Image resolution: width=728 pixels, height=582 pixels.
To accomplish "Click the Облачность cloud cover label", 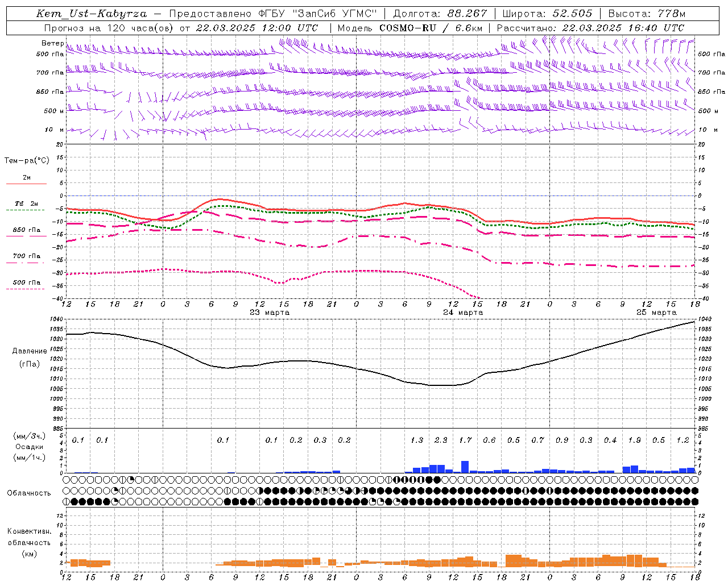I will point(29,493).
